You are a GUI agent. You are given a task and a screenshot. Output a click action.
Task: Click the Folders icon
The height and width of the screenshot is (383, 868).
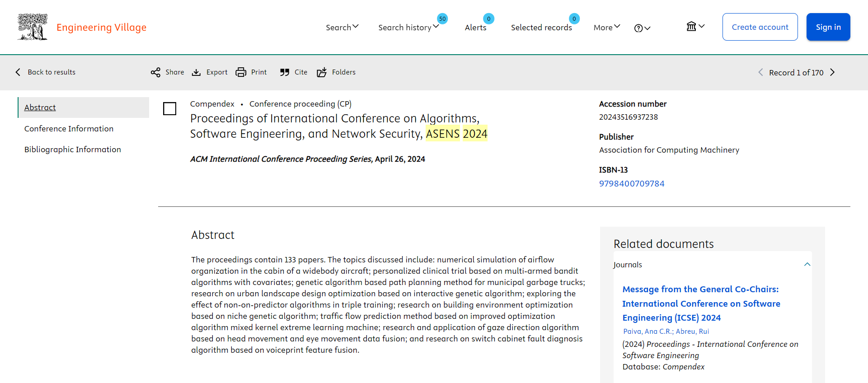[x=322, y=72]
